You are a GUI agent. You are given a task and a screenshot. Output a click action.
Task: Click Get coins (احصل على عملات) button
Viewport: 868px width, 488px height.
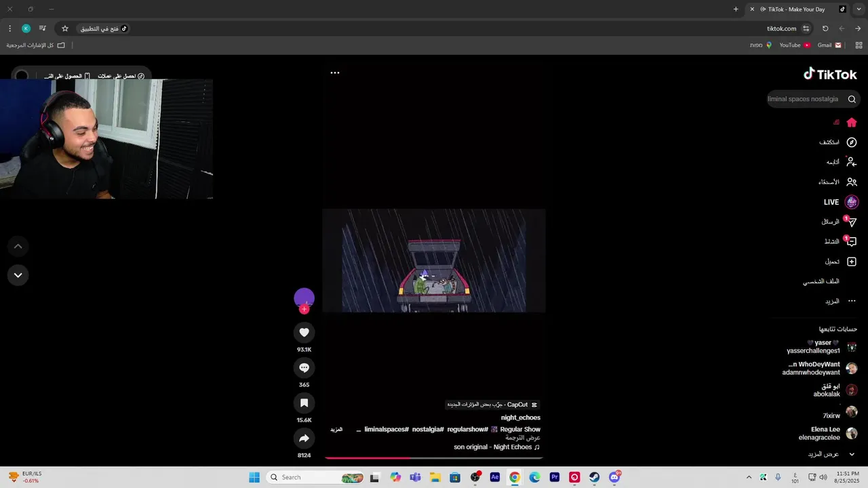tap(121, 76)
